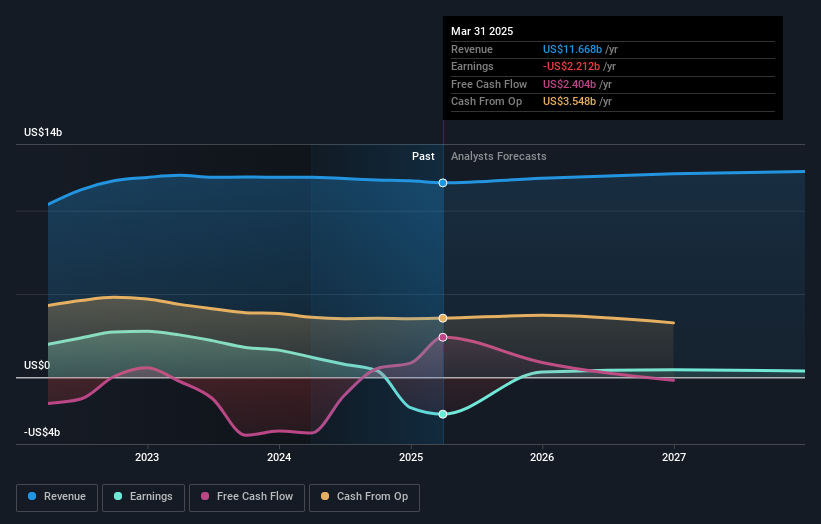Click the teal Earnings data point marker
Image resolution: width=821 pixels, height=524 pixels.
[x=443, y=414]
